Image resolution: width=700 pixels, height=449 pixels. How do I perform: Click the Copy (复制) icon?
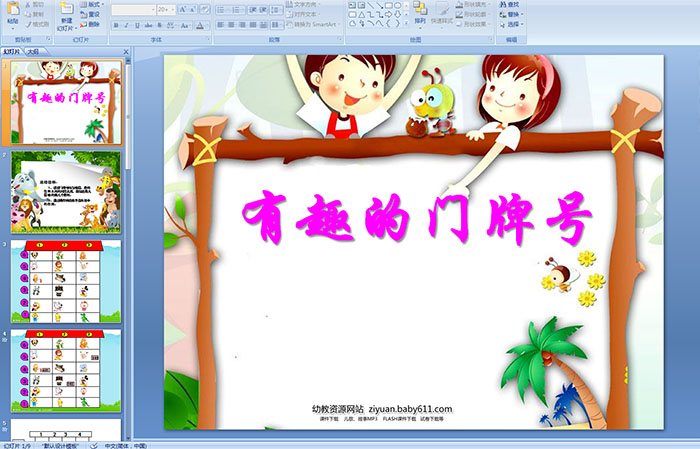click(27, 14)
